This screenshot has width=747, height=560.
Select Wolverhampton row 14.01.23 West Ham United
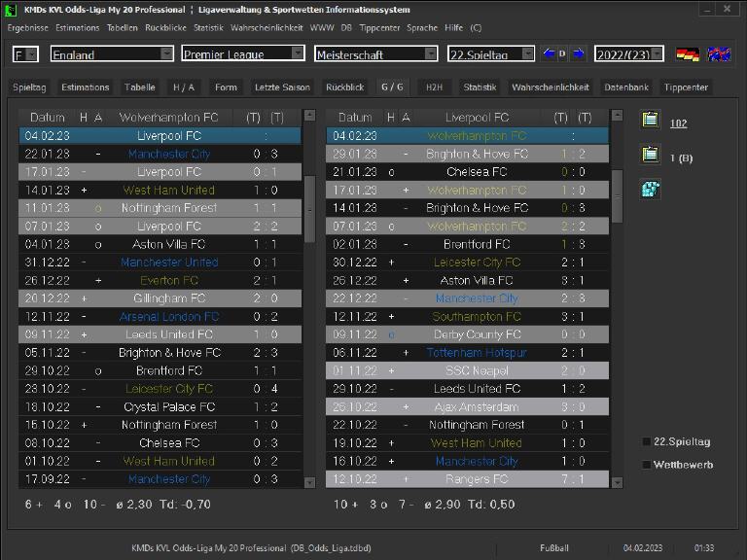pyautogui.click(x=160, y=190)
